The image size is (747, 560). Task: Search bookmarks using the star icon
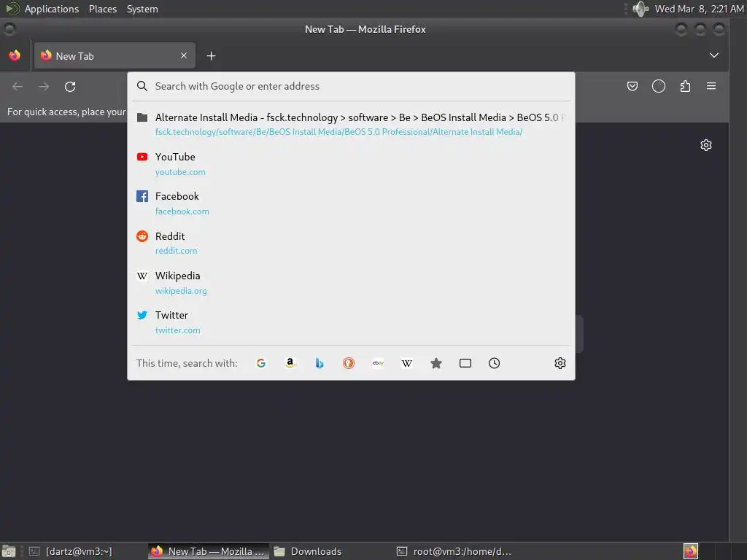click(436, 363)
